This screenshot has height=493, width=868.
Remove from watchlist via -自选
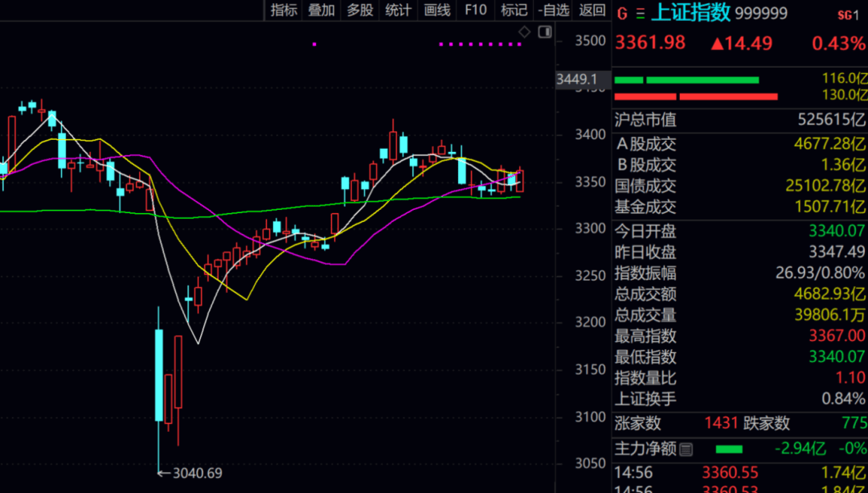pos(553,10)
